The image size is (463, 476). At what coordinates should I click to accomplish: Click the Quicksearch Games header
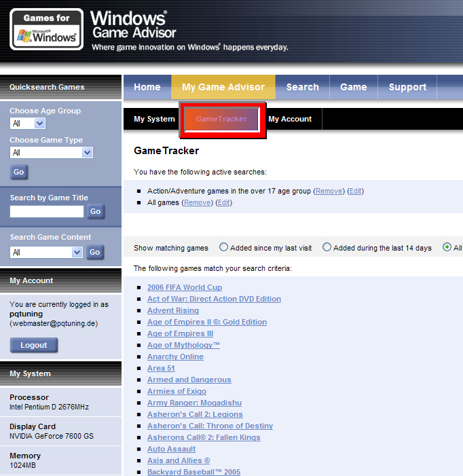60,87
